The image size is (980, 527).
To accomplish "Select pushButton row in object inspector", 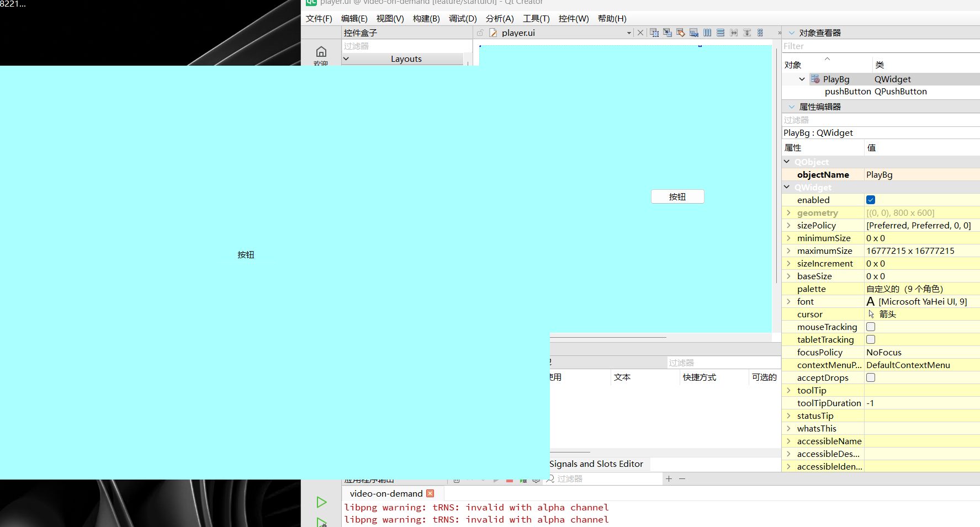I will click(x=881, y=92).
